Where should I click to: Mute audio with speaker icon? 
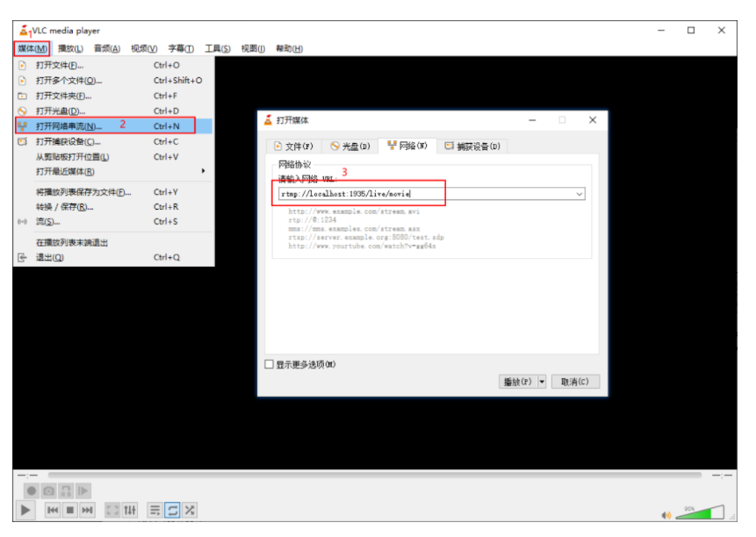tap(666, 515)
